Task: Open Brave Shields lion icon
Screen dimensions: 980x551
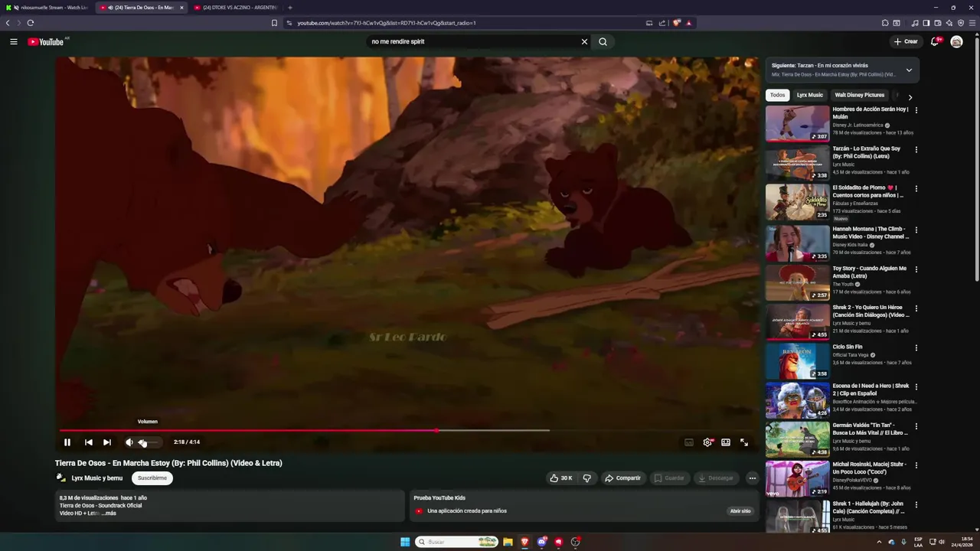Action: pyautogui.click(x=677, y=23)
